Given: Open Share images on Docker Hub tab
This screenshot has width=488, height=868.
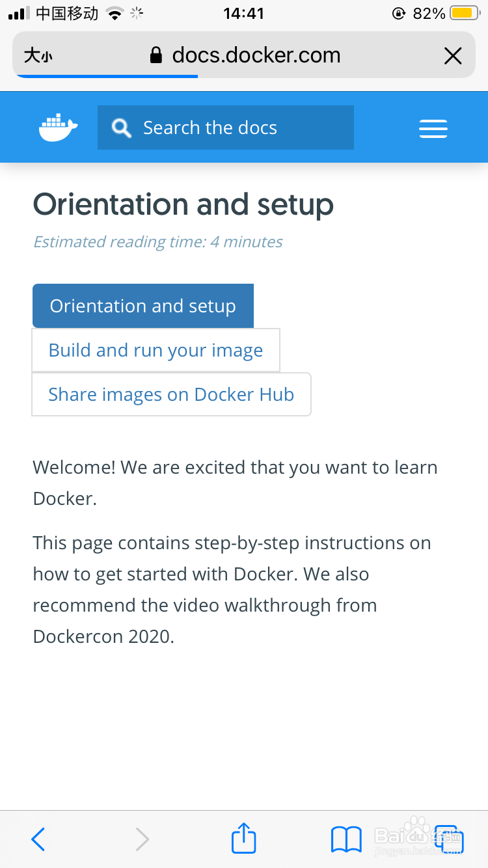Looking at the screenshot, I should [171, 394].
